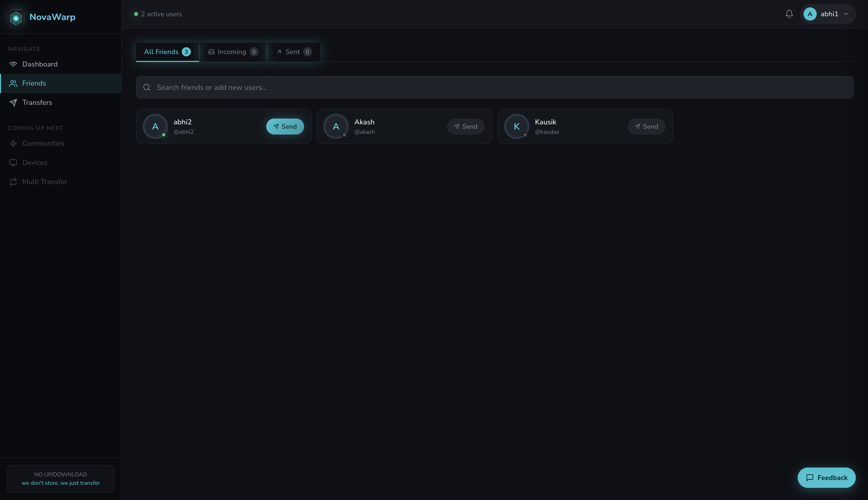Click the NovaWarp brand name

[53, 17]
